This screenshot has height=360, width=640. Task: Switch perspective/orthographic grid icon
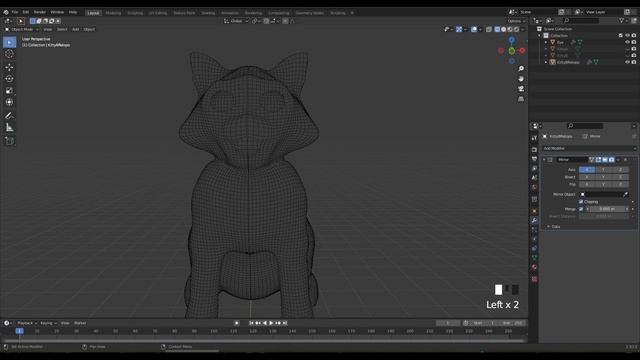521,99
